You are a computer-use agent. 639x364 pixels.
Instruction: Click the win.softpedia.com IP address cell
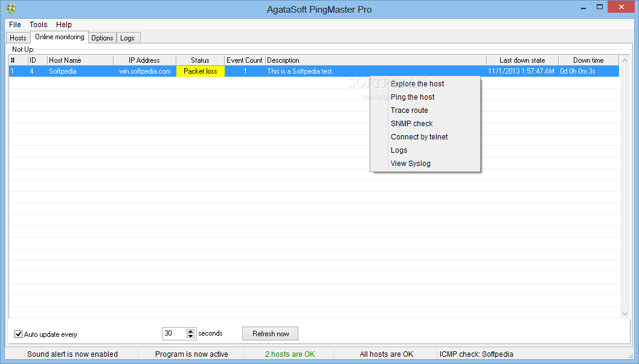[x=145, y=71]
